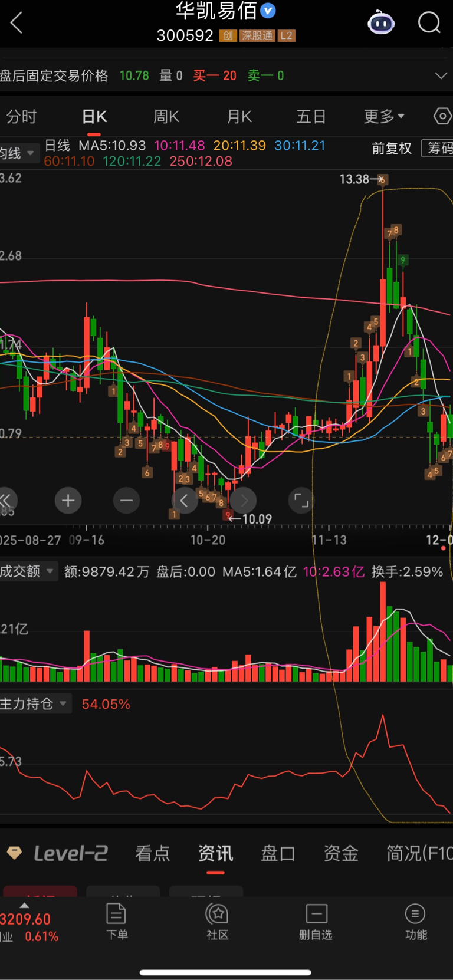Open 主力持仓 indicator dropdown
Viewport: 453px width, 980px height.
pos(35,703)
